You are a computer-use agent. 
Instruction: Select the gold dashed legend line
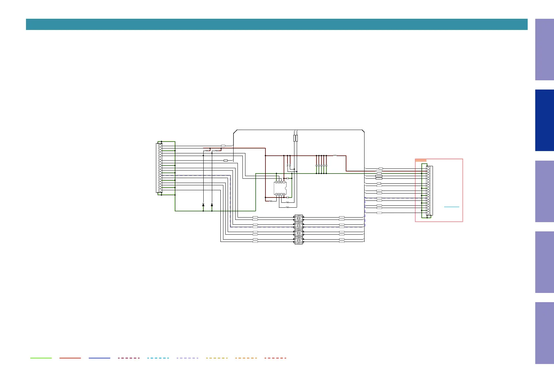[x=217, y=358]
